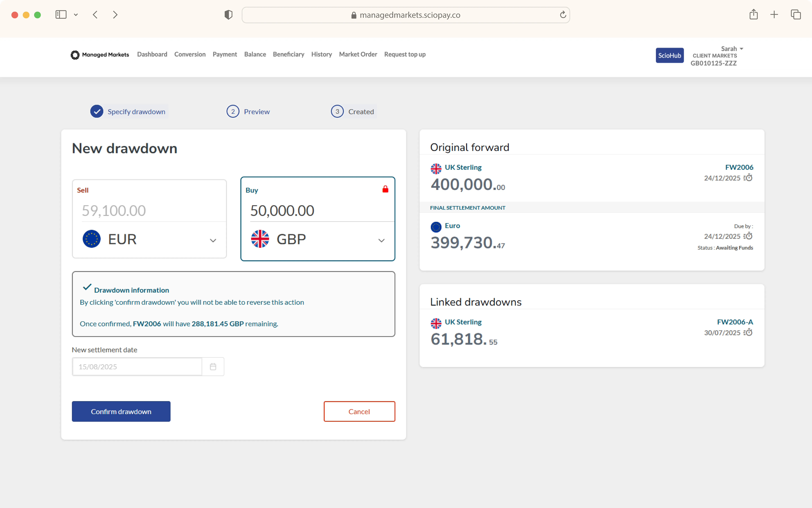This screenshot has height=508, width=812.
Task: Click the timer icon beside FW2006 date
Action: pos(748,178)
